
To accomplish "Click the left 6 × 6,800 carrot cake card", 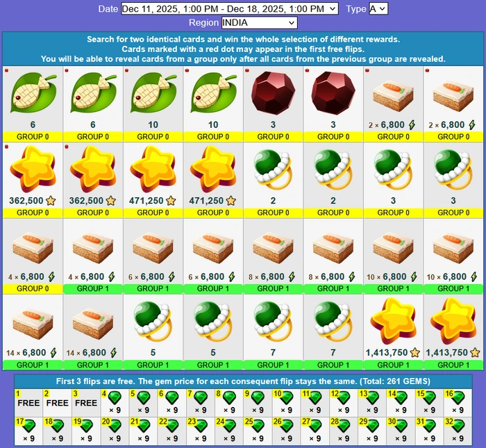I will 153,256.
